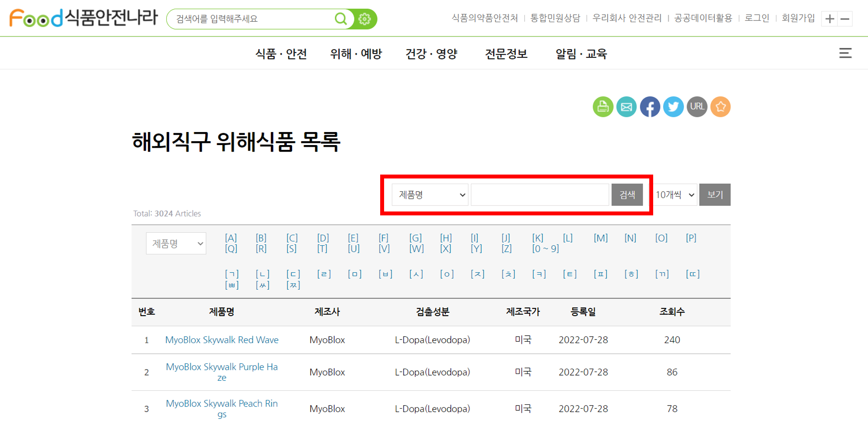
Task: Share the list on Twitter
Action: click(x=673, y=106)
